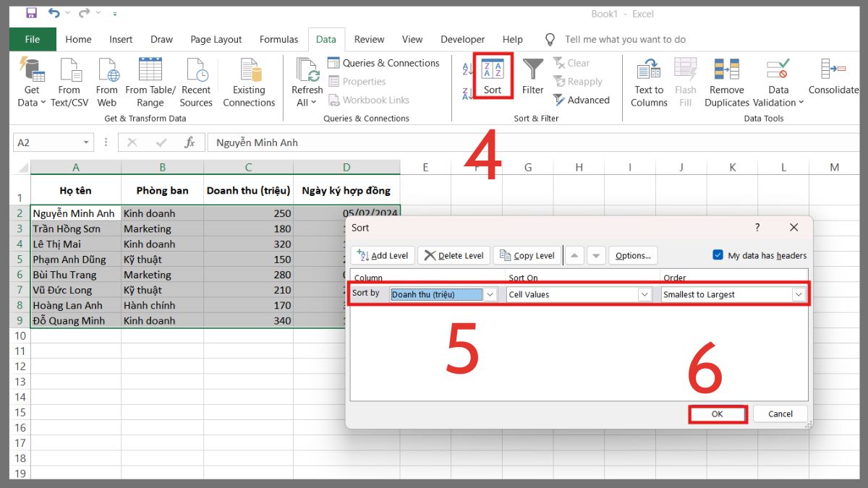Screen dimensions: 868x488
Task: Expand the Cell Values Sort On dropdown
Action: click(644, 294)
